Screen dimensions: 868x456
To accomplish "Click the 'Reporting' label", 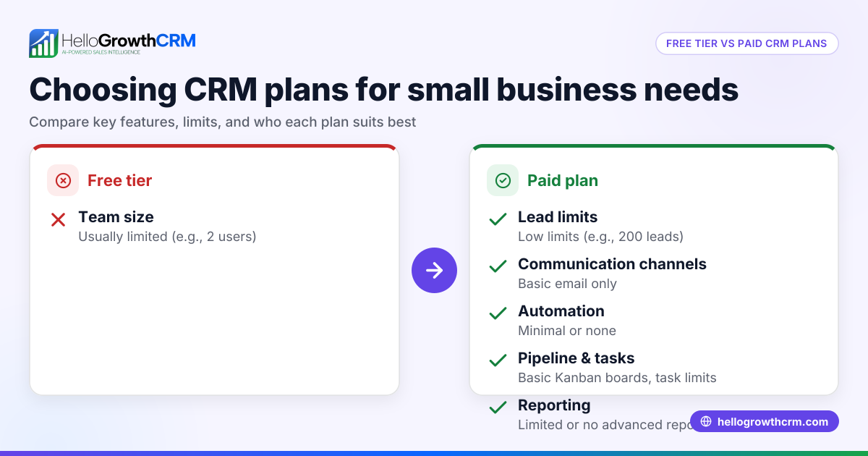I will tap(554, 405).
